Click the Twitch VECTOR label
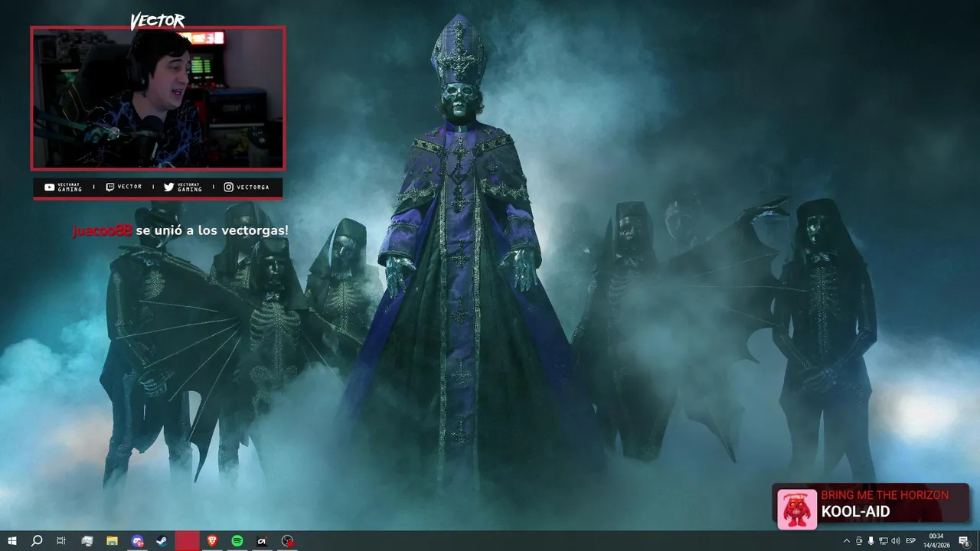The image size is (980, 551). [x=123, y=187]
